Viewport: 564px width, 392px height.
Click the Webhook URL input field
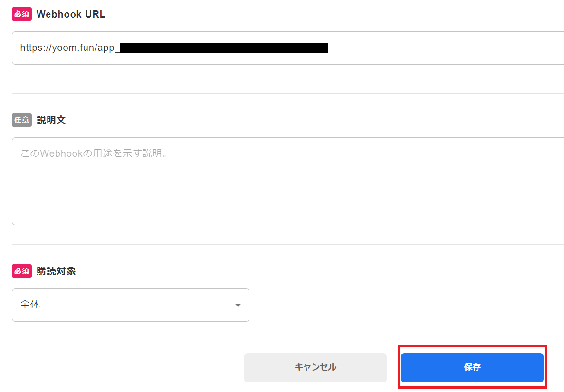click(x=428, y=48)
